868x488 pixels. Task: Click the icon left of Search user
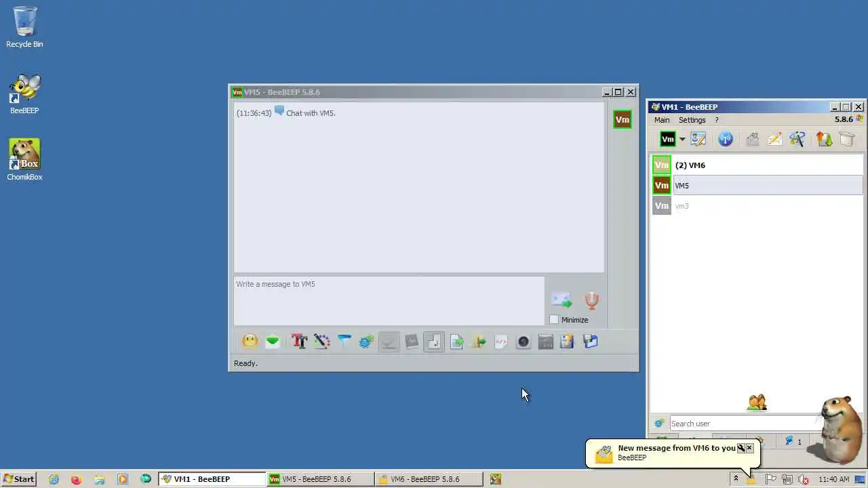pos(659,424)
